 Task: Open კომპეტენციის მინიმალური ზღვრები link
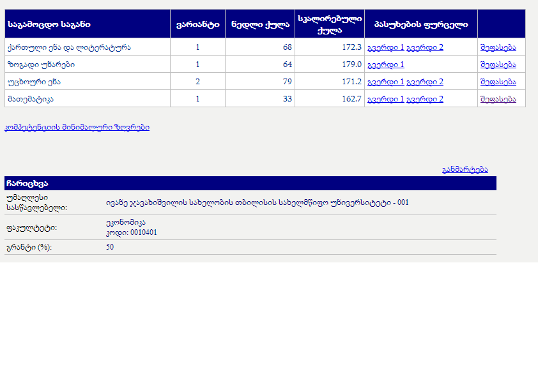click(x=77, y=127)
